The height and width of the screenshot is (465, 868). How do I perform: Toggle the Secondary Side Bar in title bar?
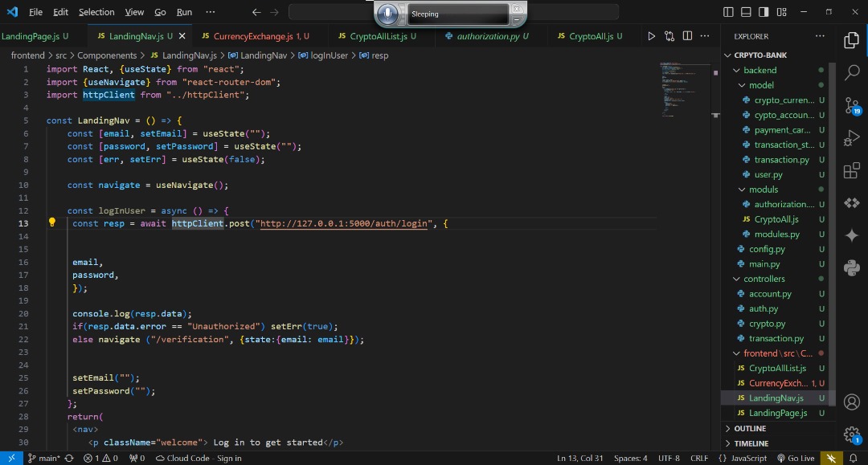(764, 12)
